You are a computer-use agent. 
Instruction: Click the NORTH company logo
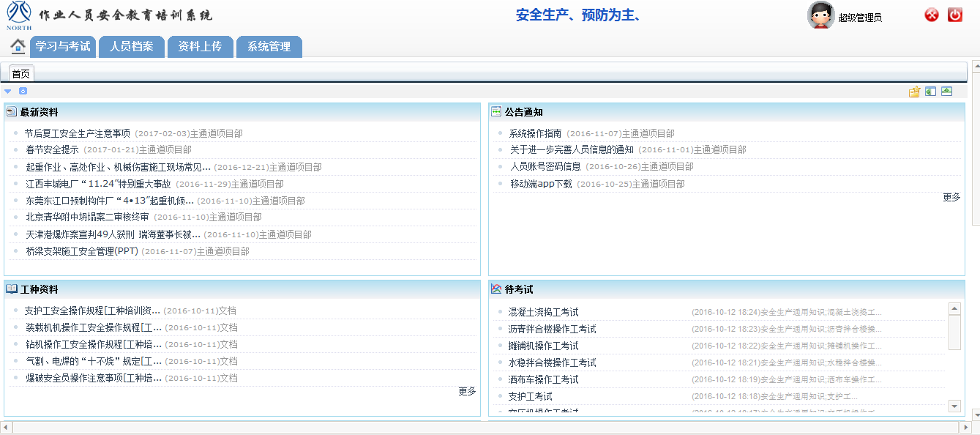tap(19, 15)
